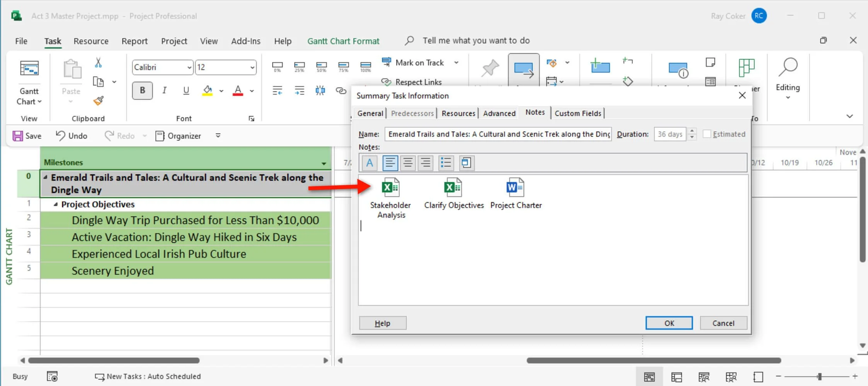Open the Report menu in the ribbon
Viewport: 868px width, 386px height.
pyautogui.click(x=134, y=41)
